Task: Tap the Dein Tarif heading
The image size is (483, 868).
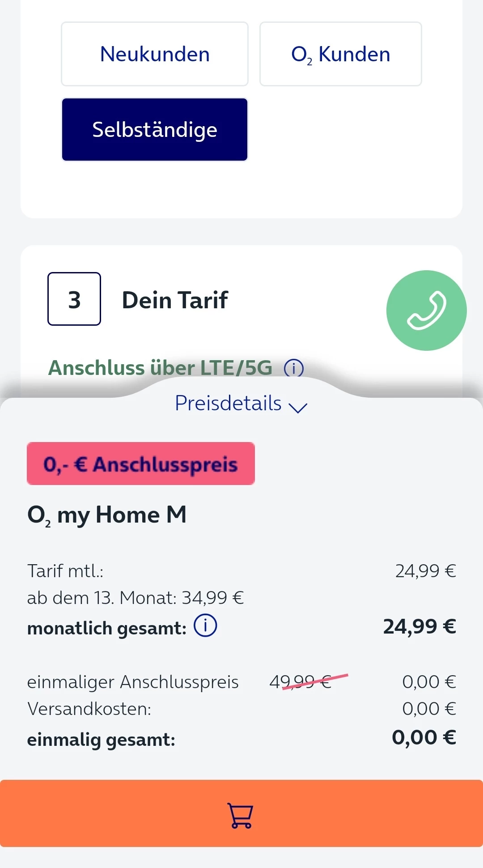Action: coord(175,300)
